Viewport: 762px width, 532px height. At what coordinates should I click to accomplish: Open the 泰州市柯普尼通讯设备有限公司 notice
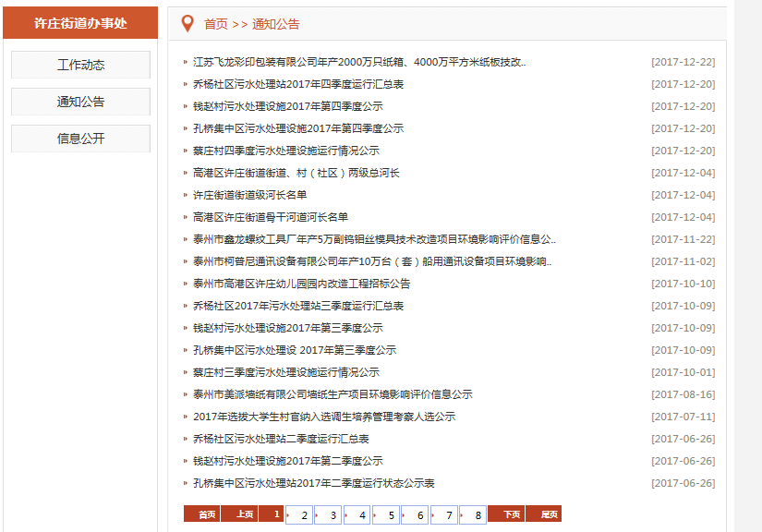point(372,261)
